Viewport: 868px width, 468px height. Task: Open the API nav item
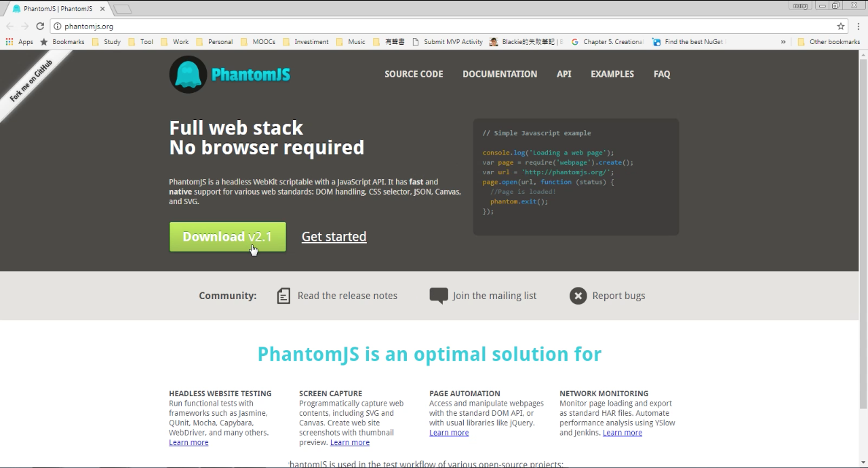(x=564, y=75)
